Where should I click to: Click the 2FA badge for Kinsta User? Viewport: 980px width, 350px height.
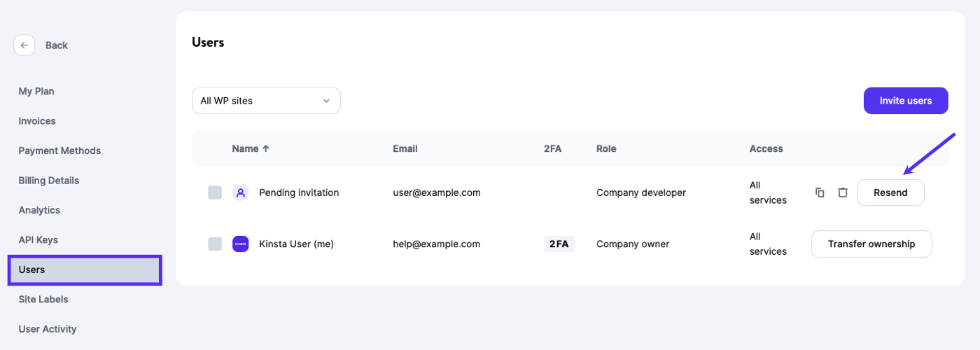point(559,244)
